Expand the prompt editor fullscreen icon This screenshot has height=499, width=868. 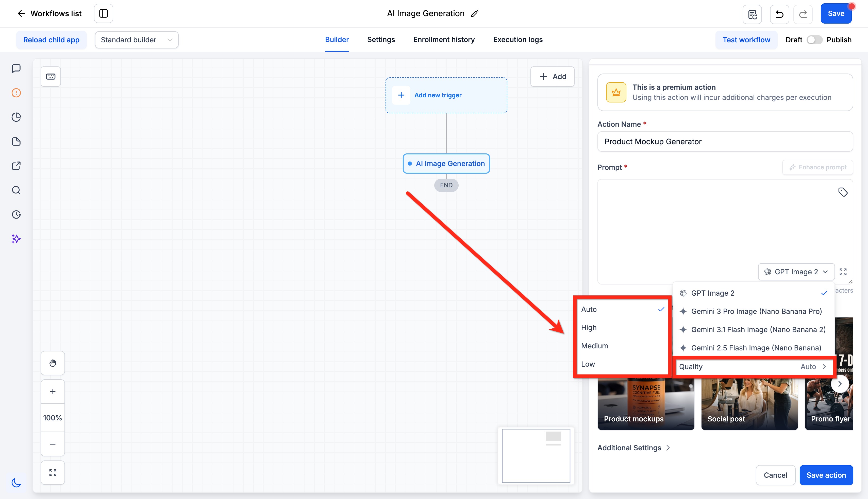843,272
